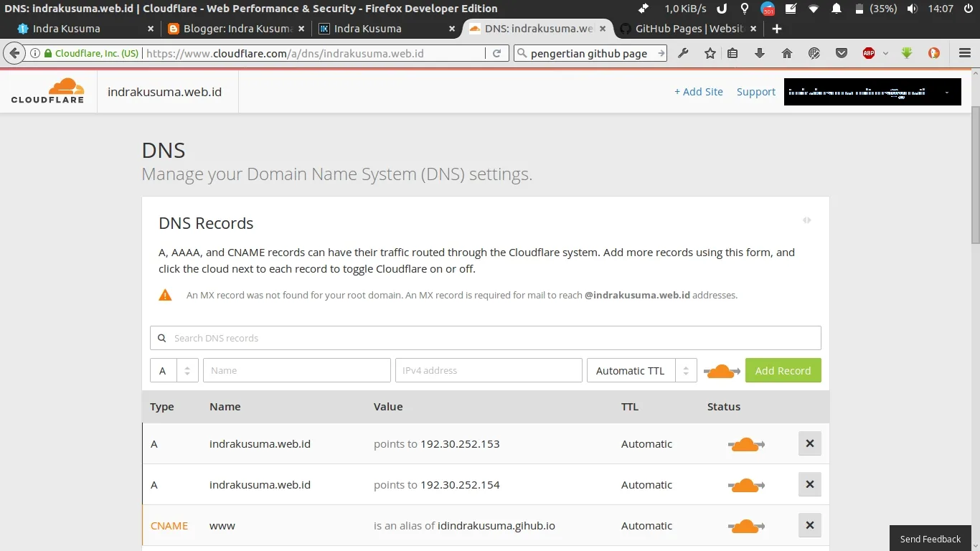The width and height of the screenshot is (980, 551).
Task: Click the green download helper arrow icon
Action: 907,53
